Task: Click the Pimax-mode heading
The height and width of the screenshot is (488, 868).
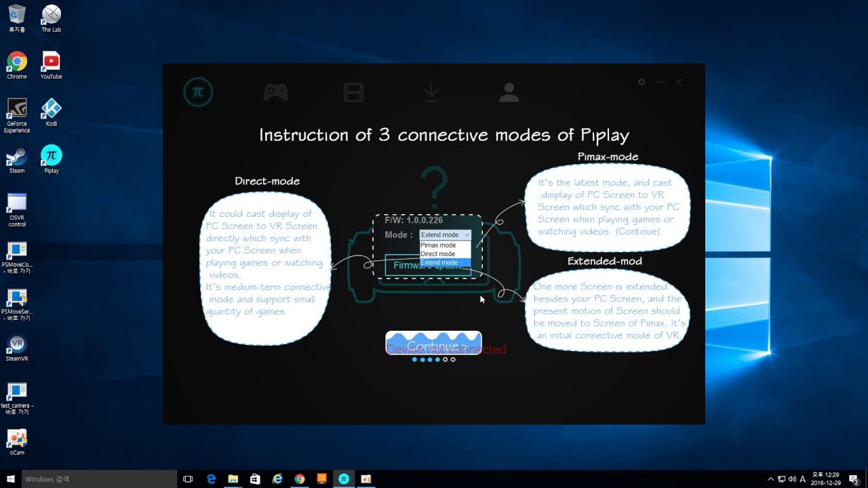Action: (x=608, y=157)
